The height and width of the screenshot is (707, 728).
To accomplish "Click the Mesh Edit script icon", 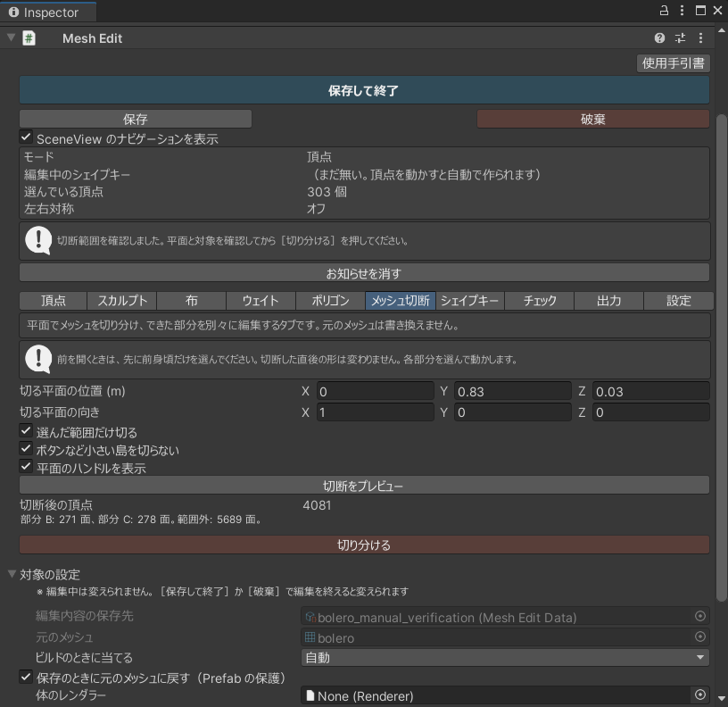I will pyautogui.click(x=29, y=38).
